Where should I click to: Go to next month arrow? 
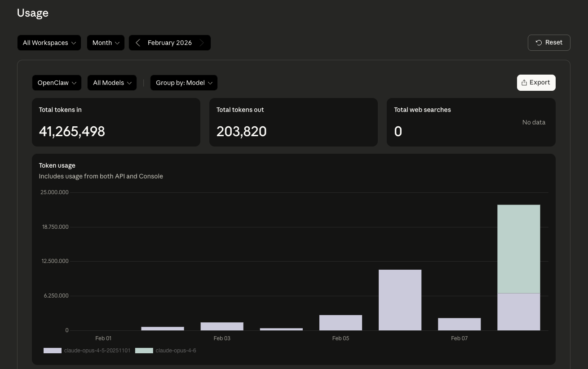[202, 43]
